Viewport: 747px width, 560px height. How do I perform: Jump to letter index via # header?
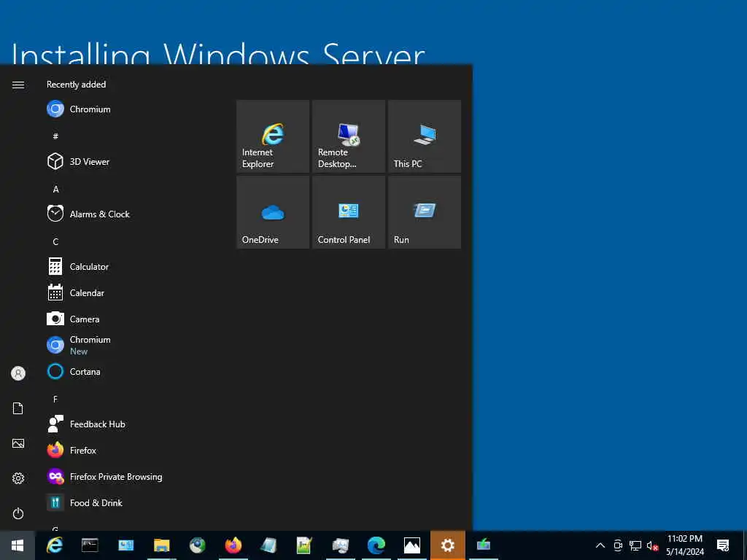[55, 136]
